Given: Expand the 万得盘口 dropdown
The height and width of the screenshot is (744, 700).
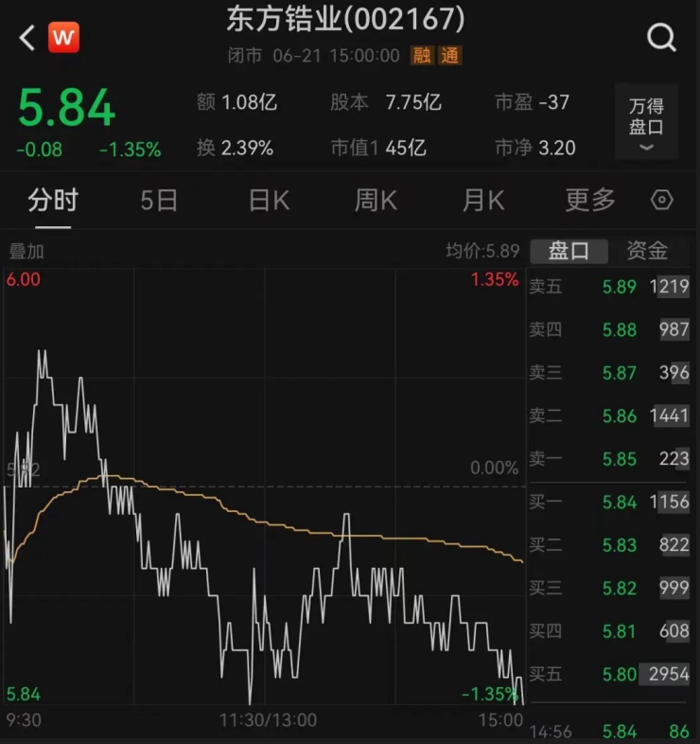Looking at the screenshot, I should pyautogui.click(x=646, y=122).
